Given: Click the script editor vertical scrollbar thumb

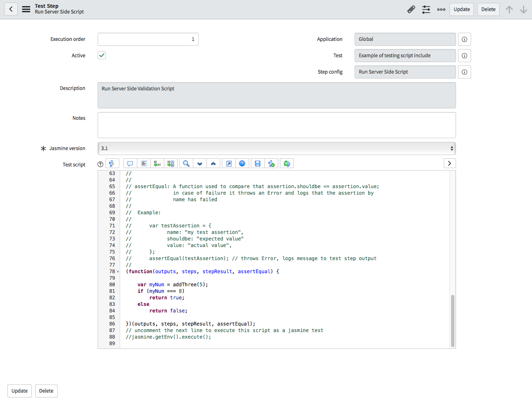Looking at the screenshot, I should pos(452,321).
